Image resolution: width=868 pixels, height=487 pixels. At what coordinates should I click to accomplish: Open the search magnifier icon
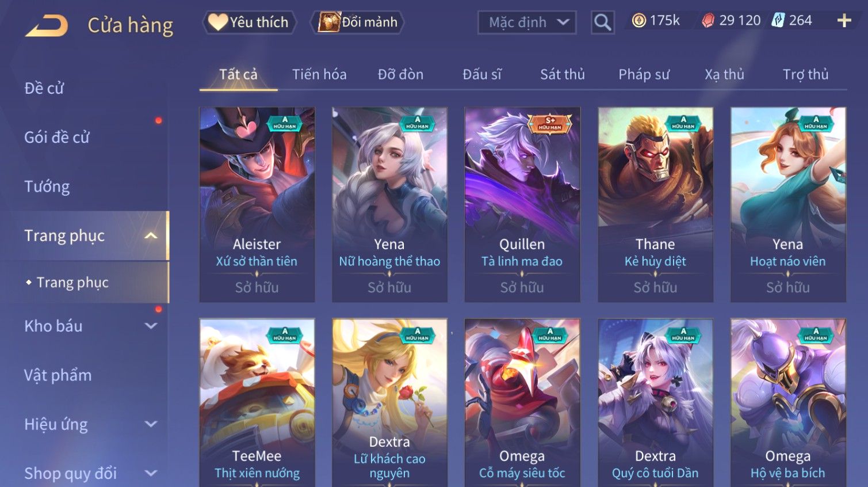click(x=602, y=22)
